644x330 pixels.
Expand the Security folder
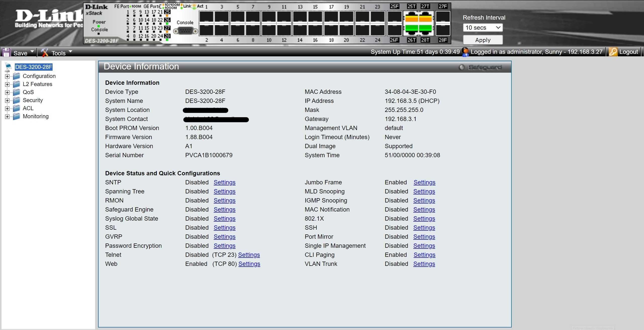7,100
